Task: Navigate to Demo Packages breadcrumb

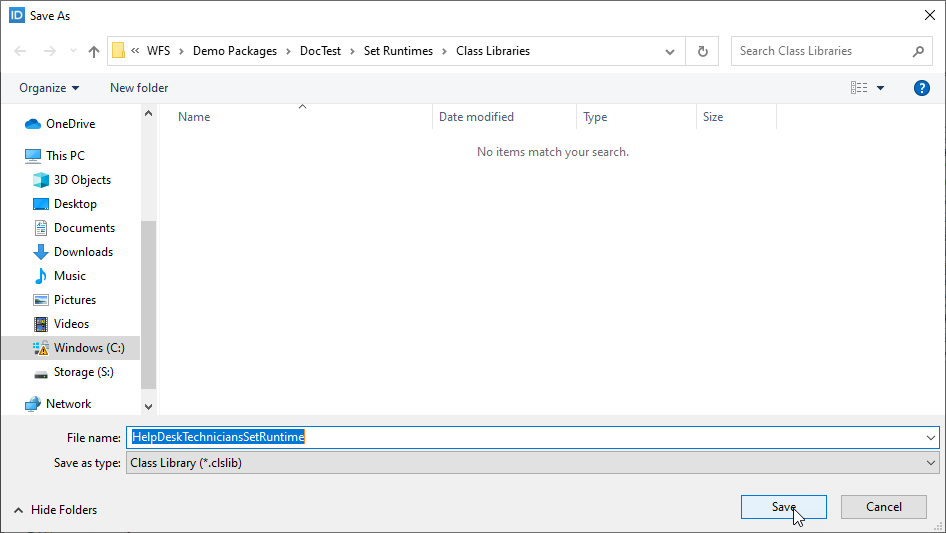Action: (235, 51)
